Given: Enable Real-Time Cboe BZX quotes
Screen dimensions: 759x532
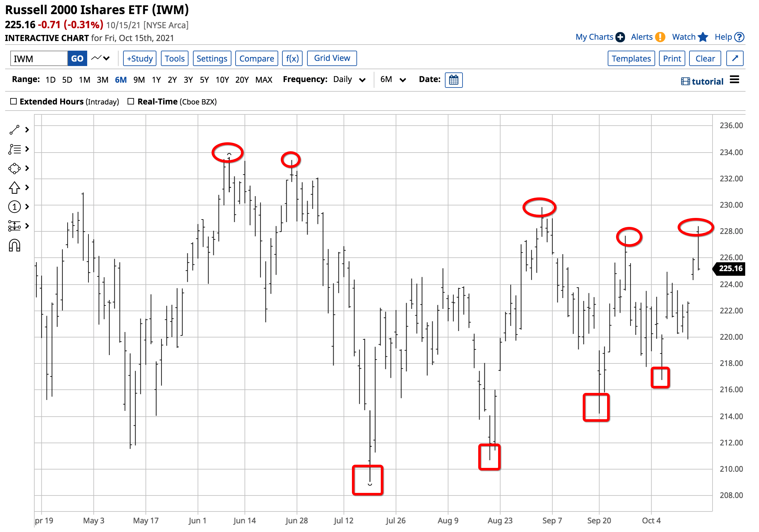Looking at the screenshot, I should coord(131,102).
